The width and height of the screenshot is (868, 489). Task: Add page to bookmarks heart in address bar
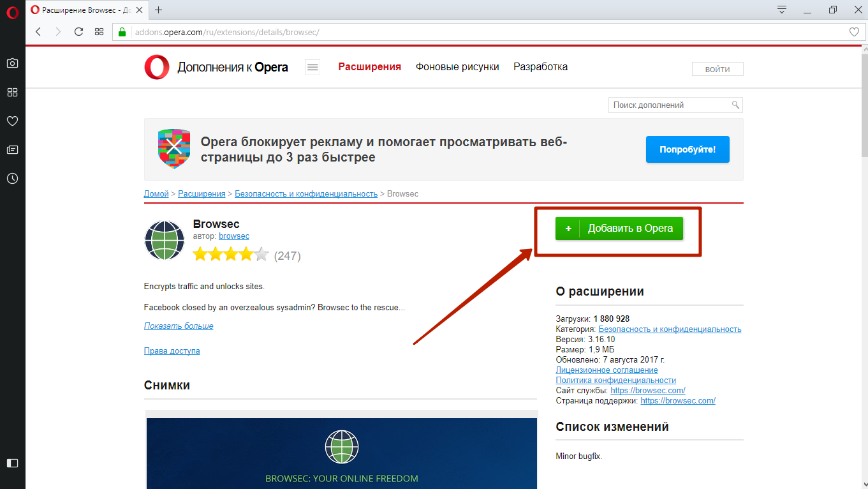coord(854,32)
